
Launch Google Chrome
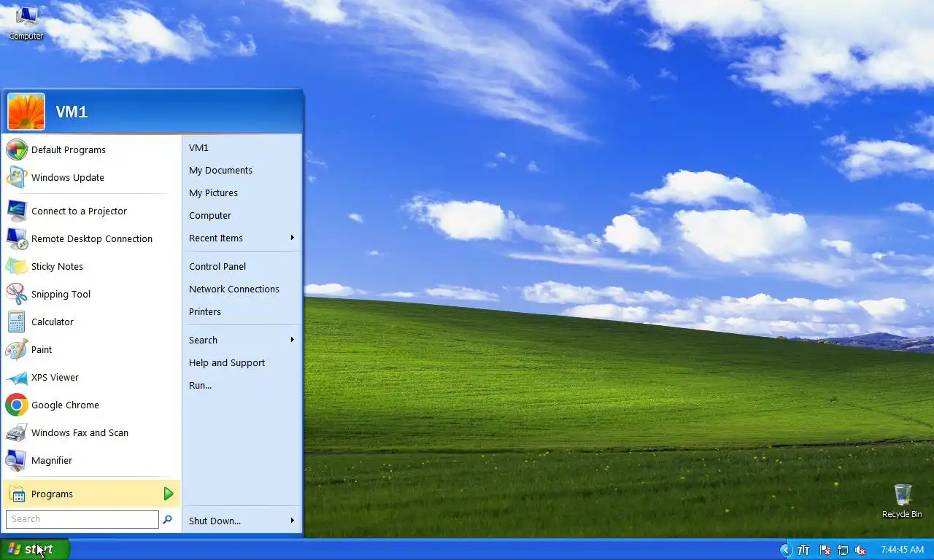click(91, 405)
